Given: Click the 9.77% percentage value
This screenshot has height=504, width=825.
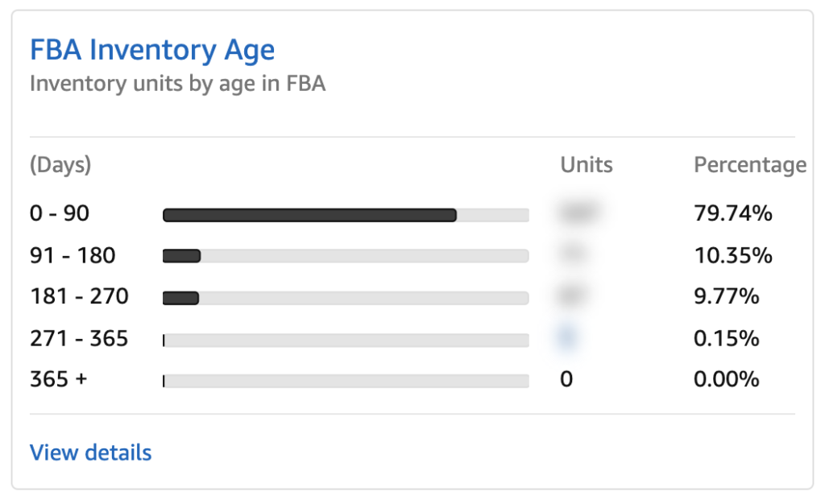Looking at the screenshot, I should point(728,296).
